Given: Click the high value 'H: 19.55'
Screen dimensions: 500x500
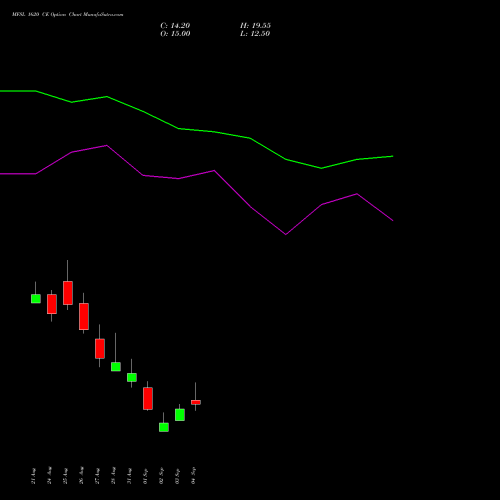Looking at the screenshot, I should point(255,26).
